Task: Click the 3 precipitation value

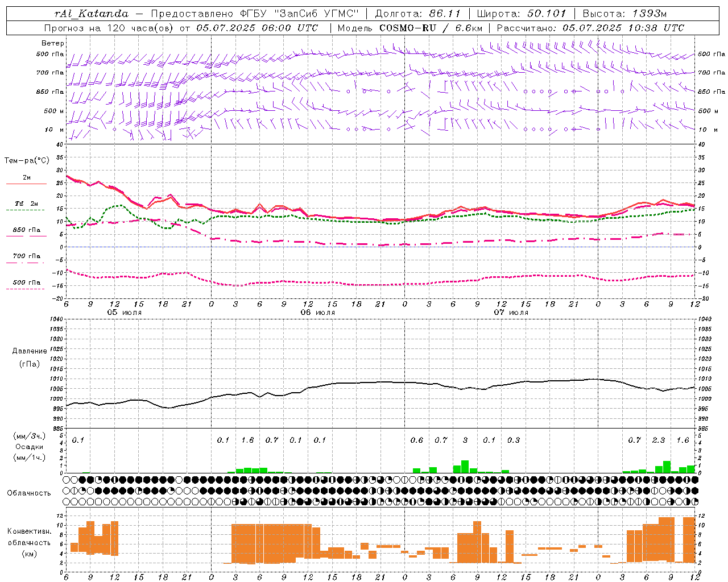Action: [465, 440]
